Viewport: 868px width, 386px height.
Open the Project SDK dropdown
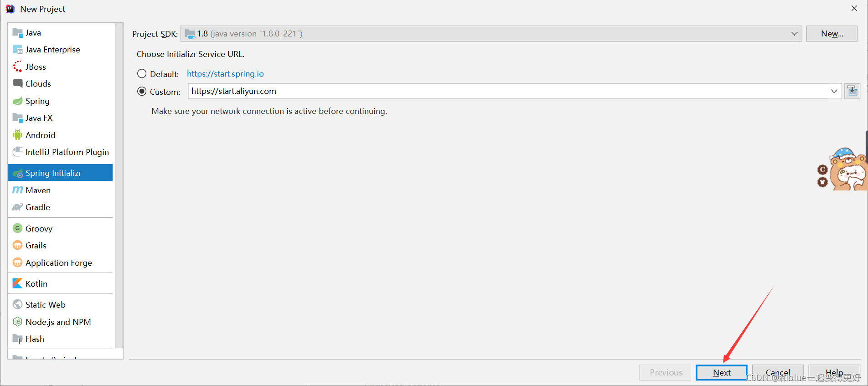click(491, 34)
